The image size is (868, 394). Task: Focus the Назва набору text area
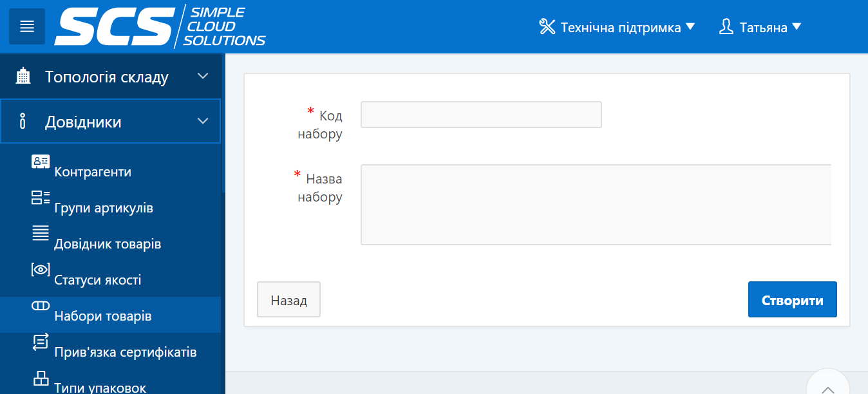coord(596,205)
